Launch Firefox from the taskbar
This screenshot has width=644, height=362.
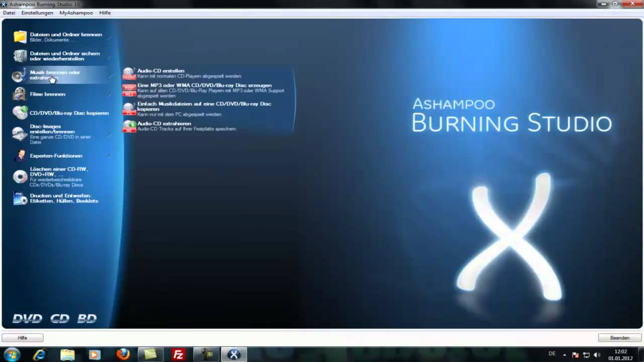coord(123,354)
